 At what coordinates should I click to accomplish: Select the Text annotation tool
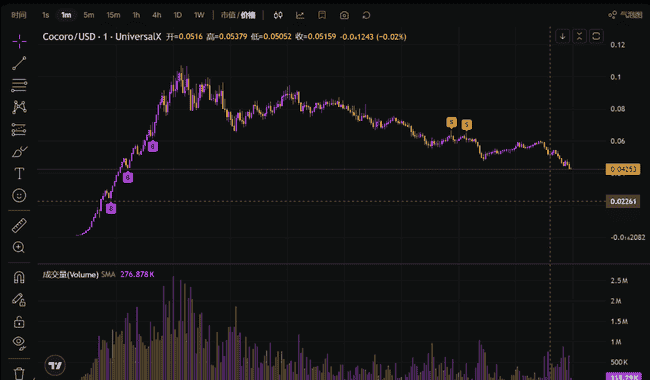point(19,174)
